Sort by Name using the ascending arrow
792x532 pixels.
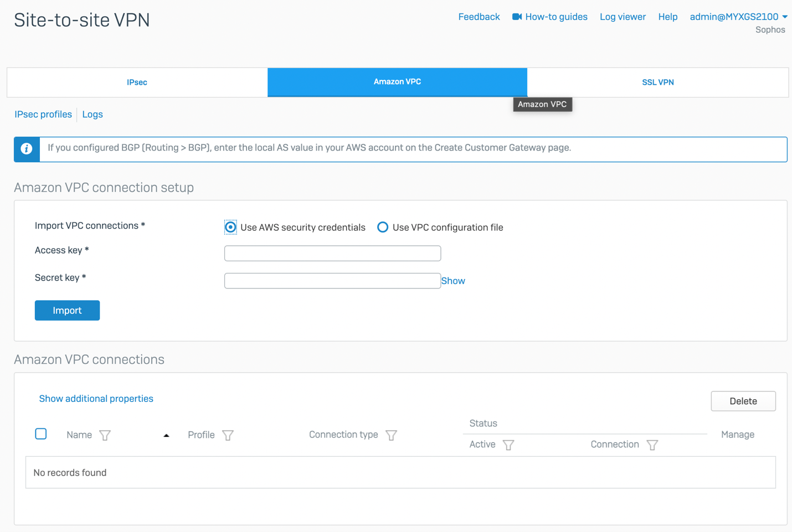[x=166, y=436]
